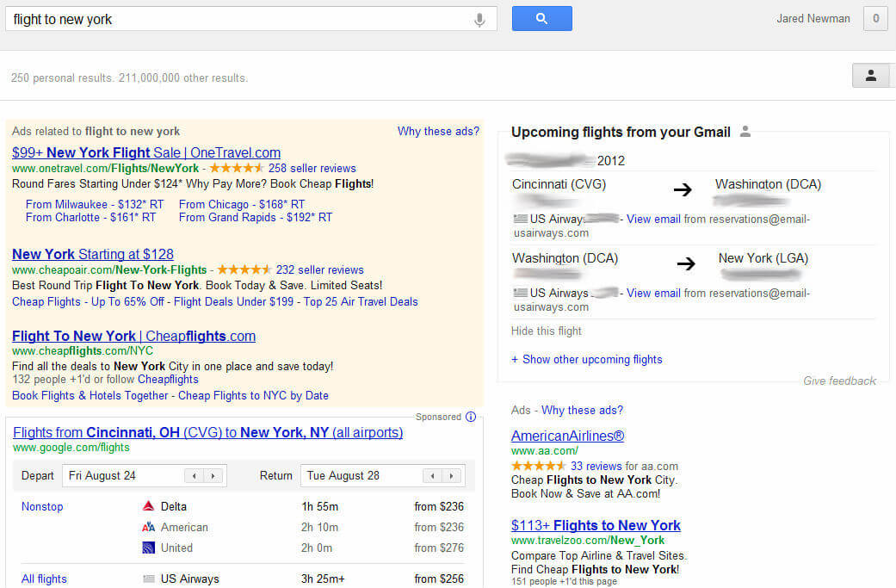Viewport: 896px width, 588px height.
Task: Open Cheap Flights to NYC by Date link
Action: point(253,395)
